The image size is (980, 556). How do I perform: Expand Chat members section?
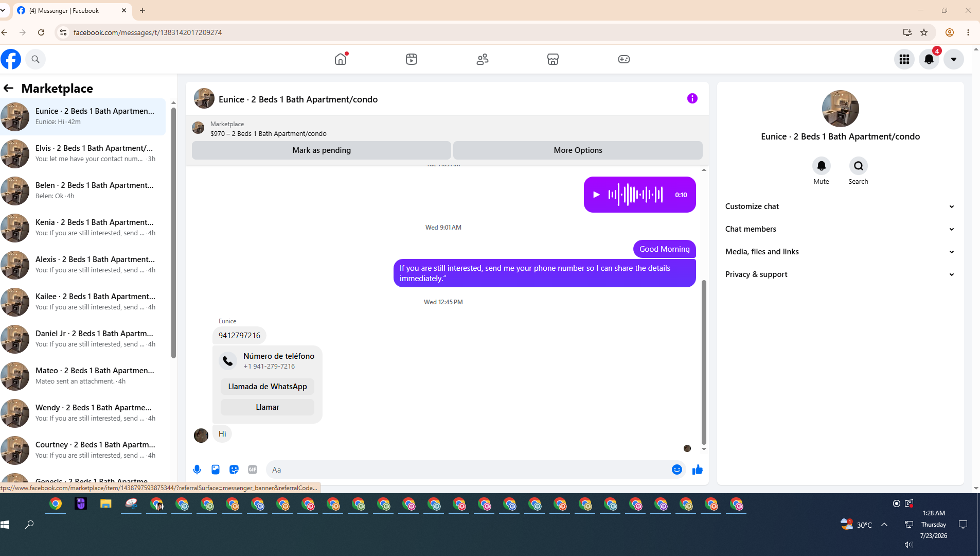pyautogui.click(x=841, y=229)
